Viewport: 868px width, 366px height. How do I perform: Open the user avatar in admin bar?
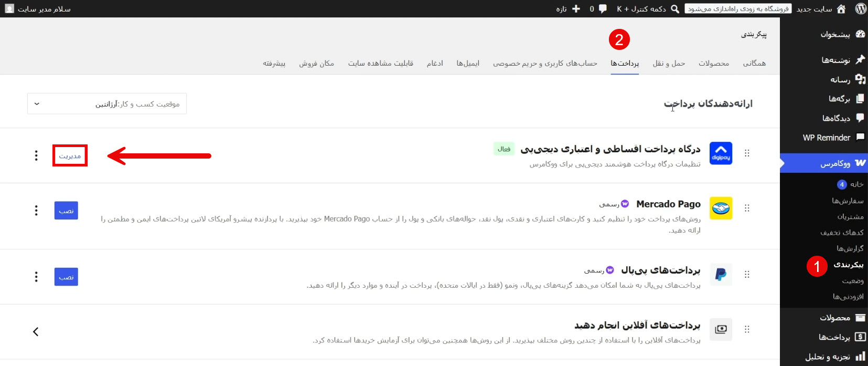click(x=9, y=8)
